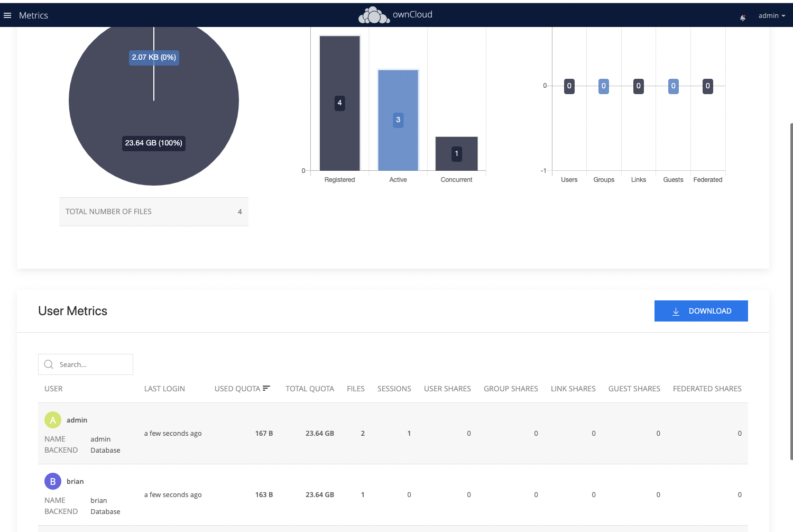The image size is (793, 532).
Task: Sort table by USER SHARES column
Action: pos(447,389)
